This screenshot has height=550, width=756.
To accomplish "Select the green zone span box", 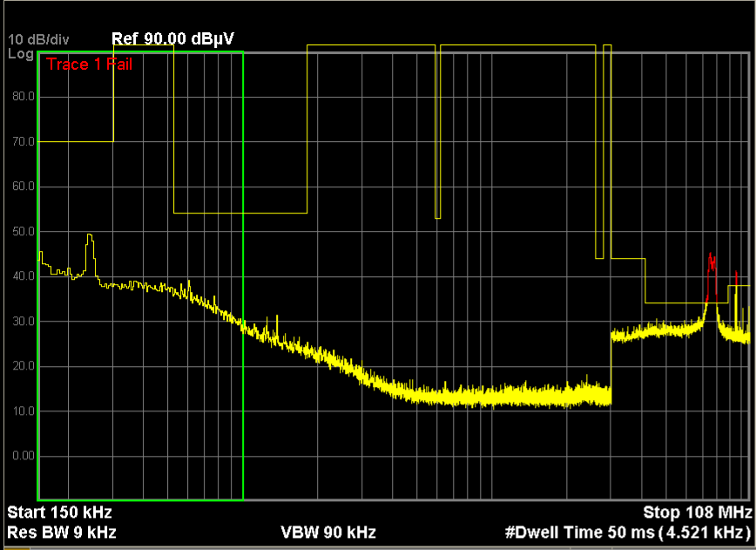I will 141,275.
